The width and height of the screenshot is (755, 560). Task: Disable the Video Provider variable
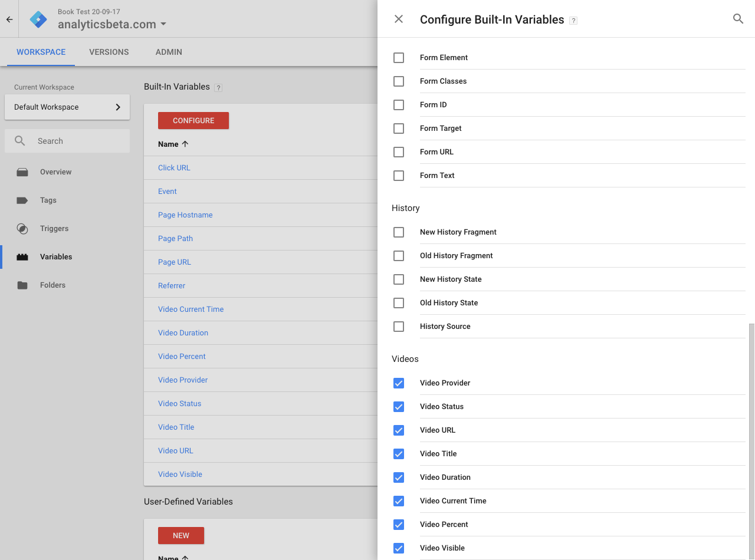click(399, 383)
